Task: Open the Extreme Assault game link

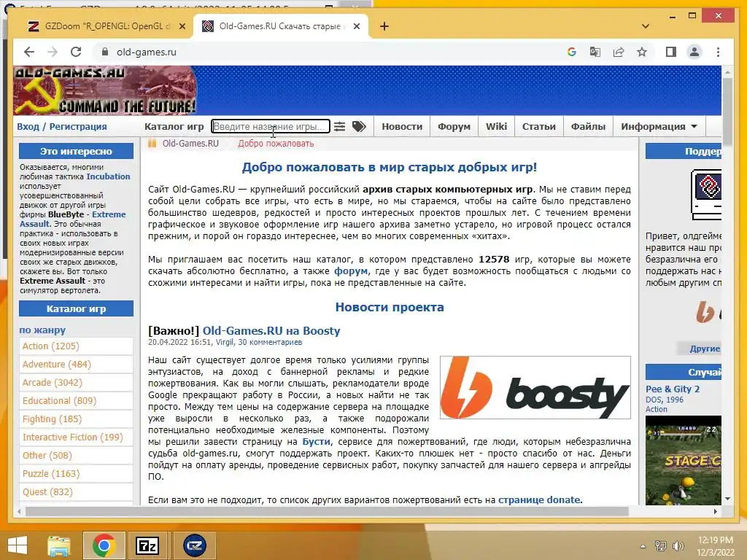Action: [x=72, y=219]
